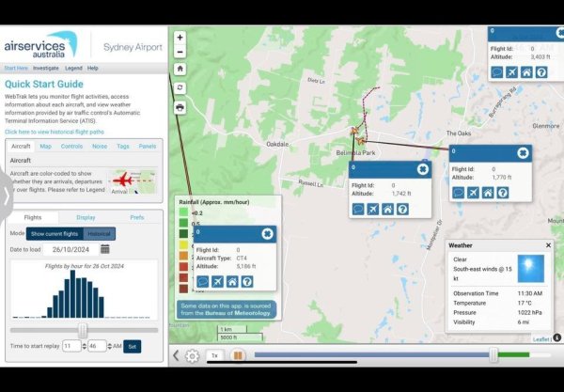The height and width of the screenshot is (392, 564).
Task: Expand the collapsed left side panel handle
Action: 5,196
